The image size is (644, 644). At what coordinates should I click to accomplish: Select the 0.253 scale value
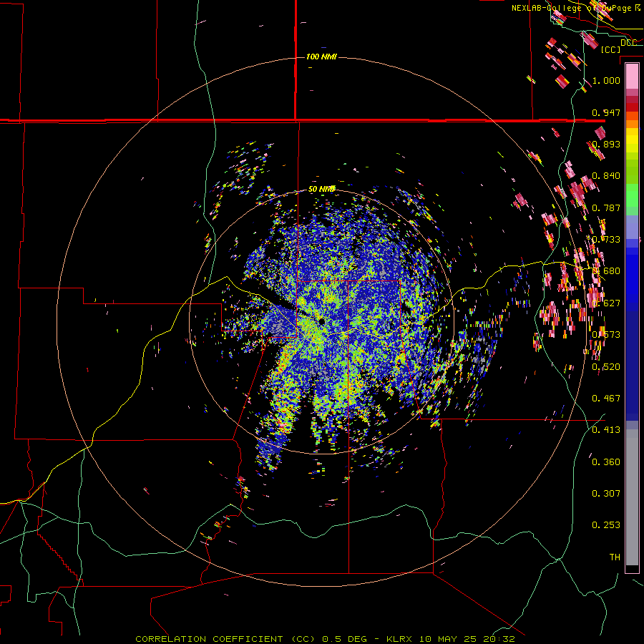click(x=606, y=525)
